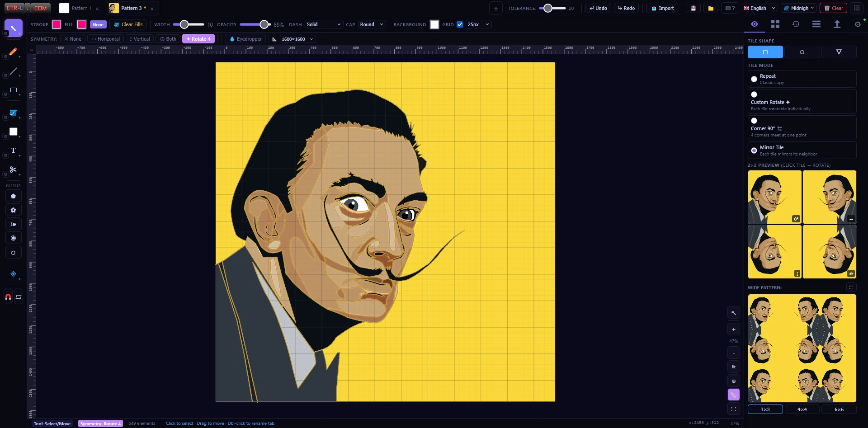The width and height of the screenshot is (868, 428).
Task: Open the history panel tab
Action: (796, 24)
